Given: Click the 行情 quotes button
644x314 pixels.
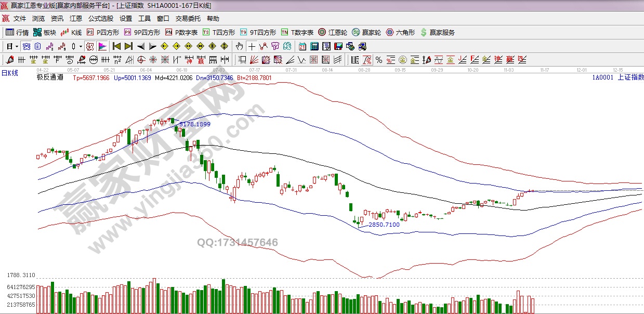Looking at the screenshot, I should tap(18, 32).
